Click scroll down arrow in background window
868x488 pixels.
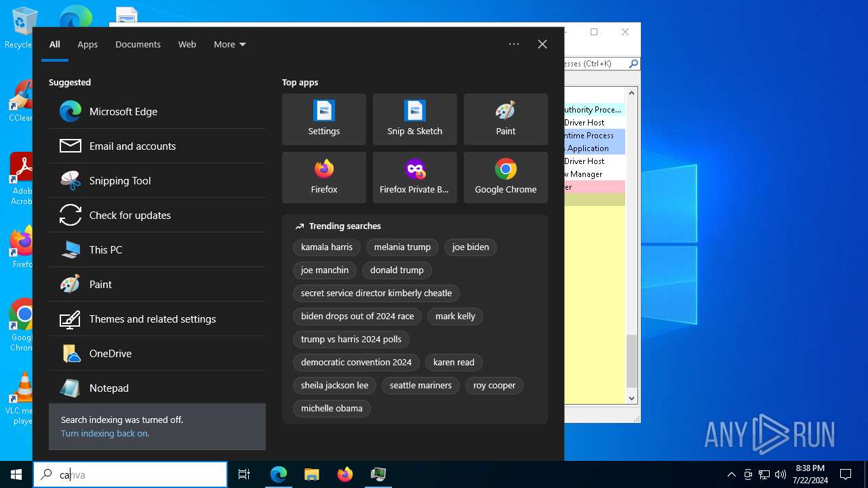pyautogui.click(x=632, y=399)
